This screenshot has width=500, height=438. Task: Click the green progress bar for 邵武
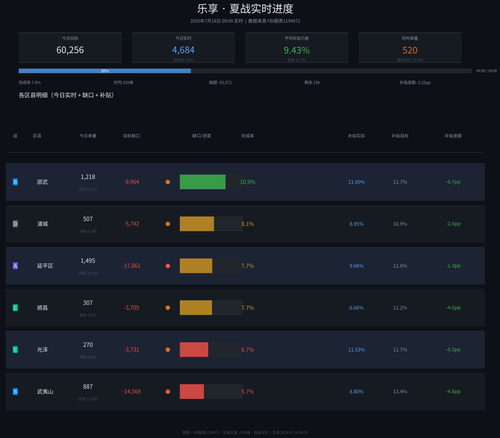click(x=203, y=182)
